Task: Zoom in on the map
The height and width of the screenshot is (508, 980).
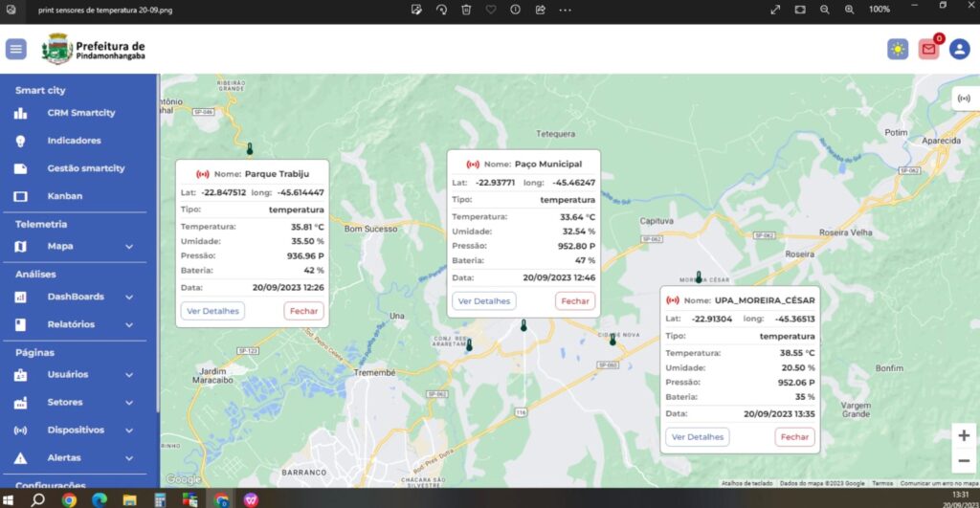Action: coord(963,435)
